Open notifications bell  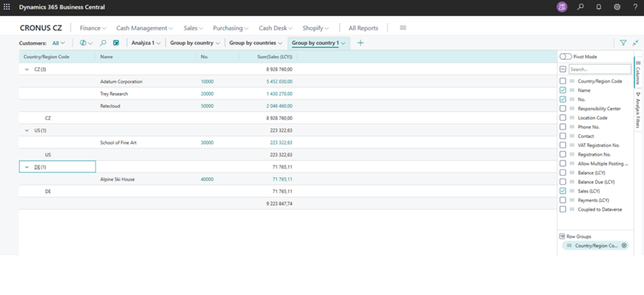point(598,7)
